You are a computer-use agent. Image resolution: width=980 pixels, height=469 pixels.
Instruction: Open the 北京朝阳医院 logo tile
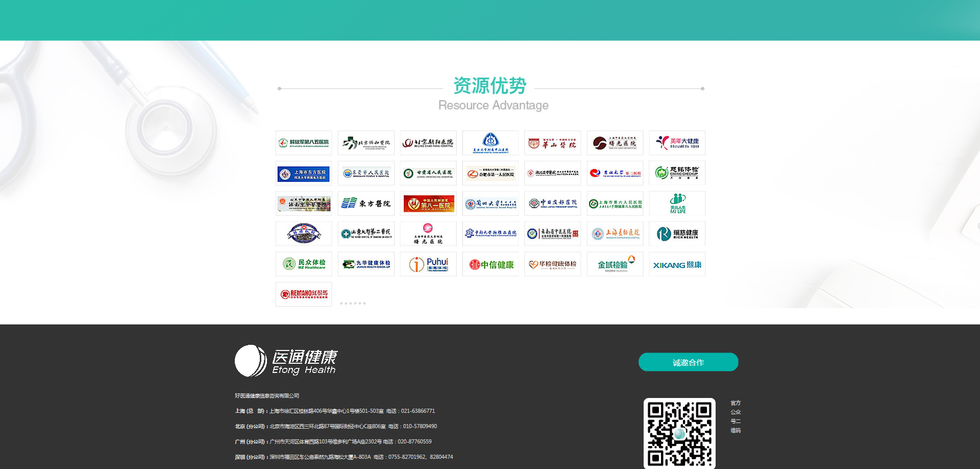(x=428, y=143)
